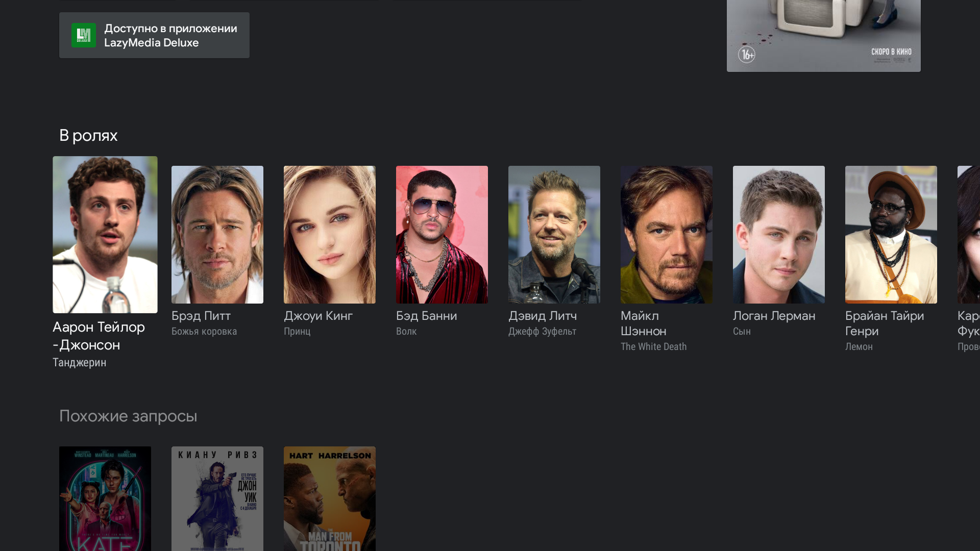
Task: Open Brian Tyree Henry's cast photo
Action: (891, 235)
